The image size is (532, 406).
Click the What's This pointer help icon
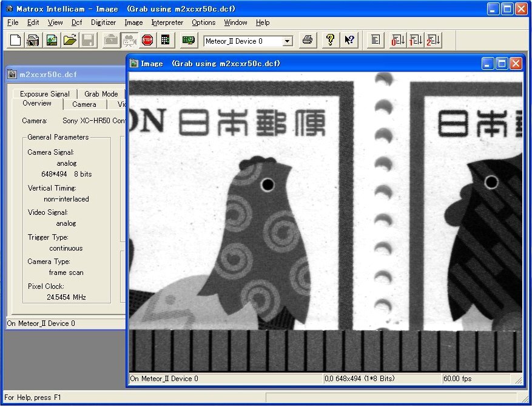coord(349,41)
